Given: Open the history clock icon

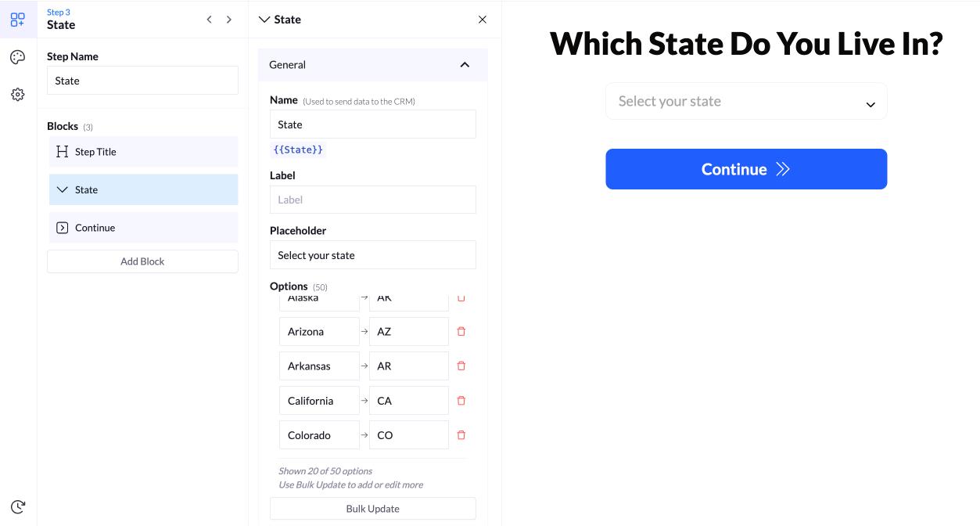Looking at the screenshot, I should tap(18, 506).
